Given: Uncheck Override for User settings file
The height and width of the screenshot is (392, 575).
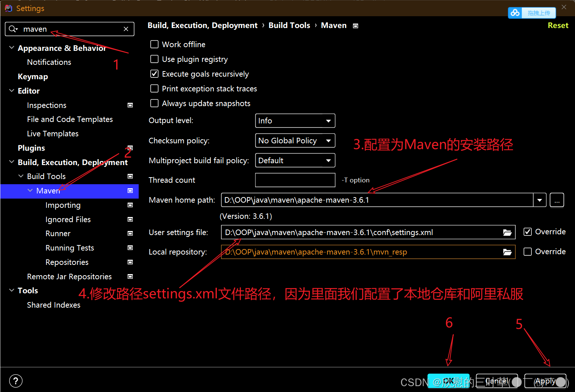Looking at the screenshot, I should click(528, 232).
